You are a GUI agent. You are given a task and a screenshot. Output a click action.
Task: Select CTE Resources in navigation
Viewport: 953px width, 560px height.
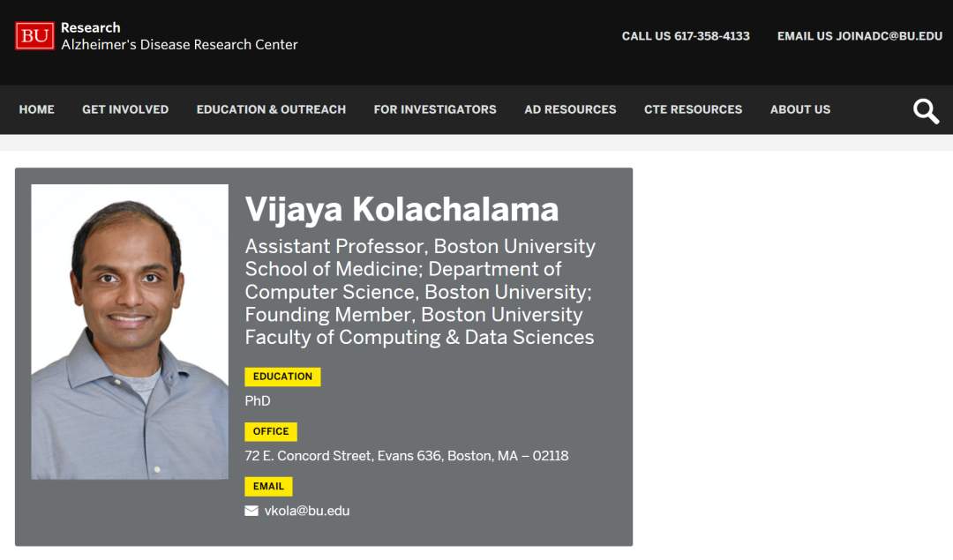point(693,109)
